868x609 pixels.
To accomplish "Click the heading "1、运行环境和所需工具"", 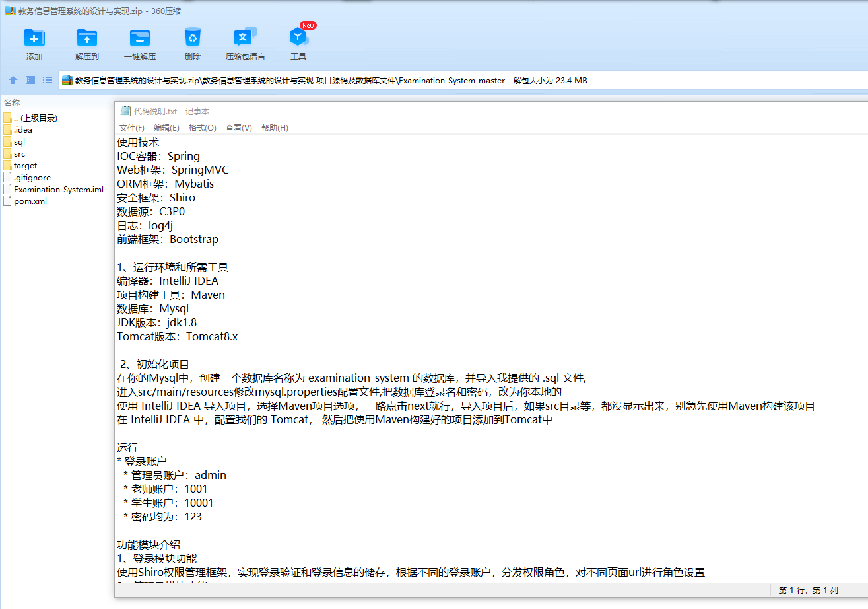I will click(173, 268).
